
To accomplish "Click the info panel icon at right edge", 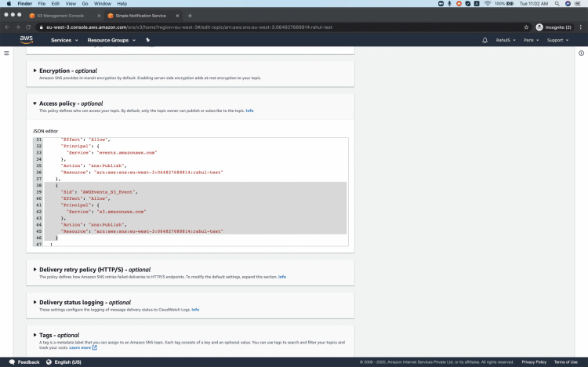I will pyautogui.click(x=581, y=53).
